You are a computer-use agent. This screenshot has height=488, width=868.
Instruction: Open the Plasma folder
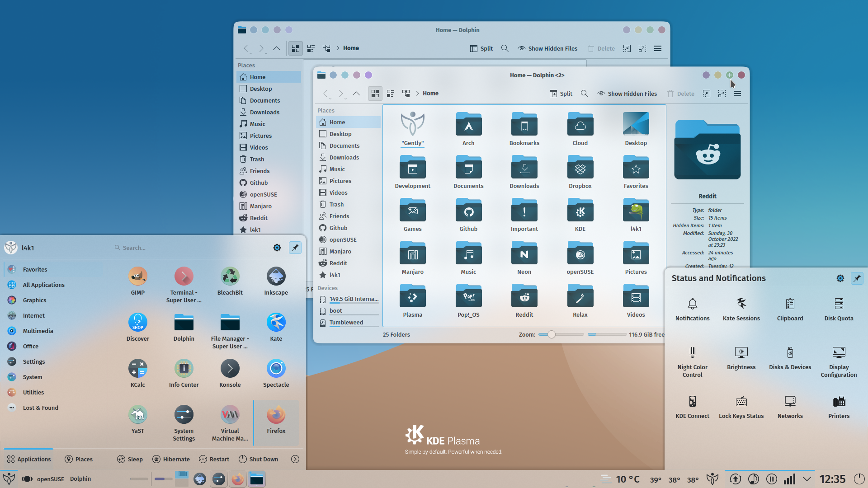(412, 301)
